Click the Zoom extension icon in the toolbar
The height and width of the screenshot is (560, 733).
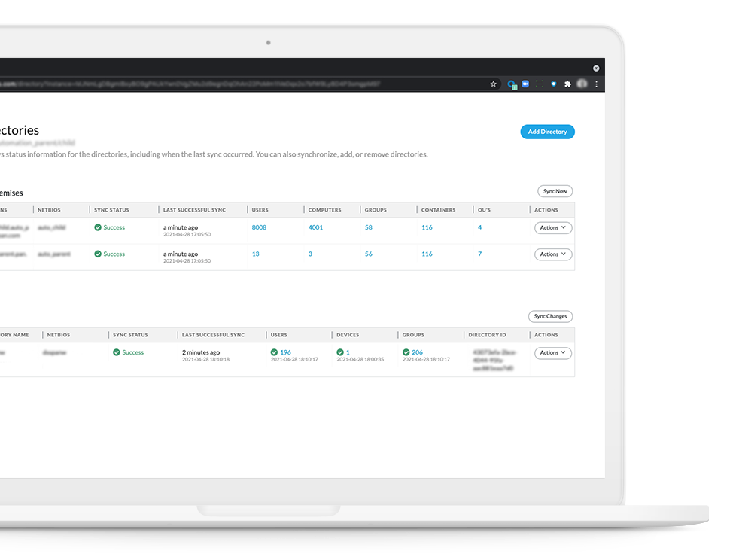(525, 84)
